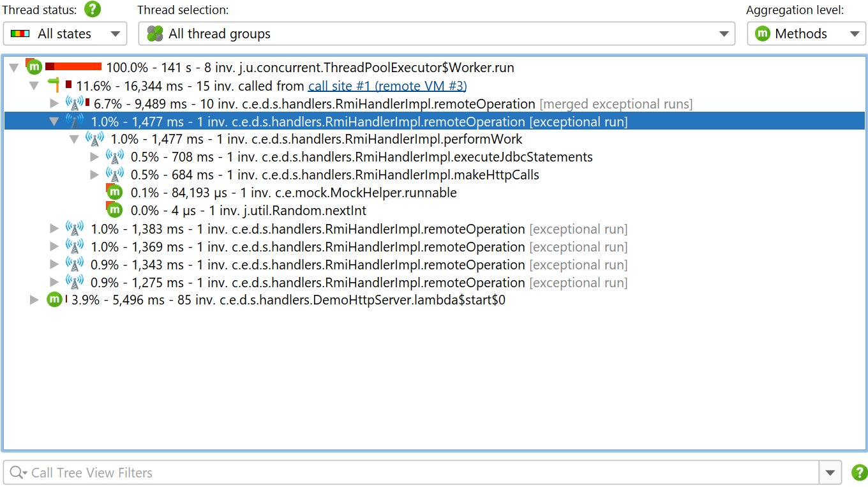Screen dimensions: 868x487
Task: Expand the 1,369 ms remoteOperation node
Action: tap(54, 246)
